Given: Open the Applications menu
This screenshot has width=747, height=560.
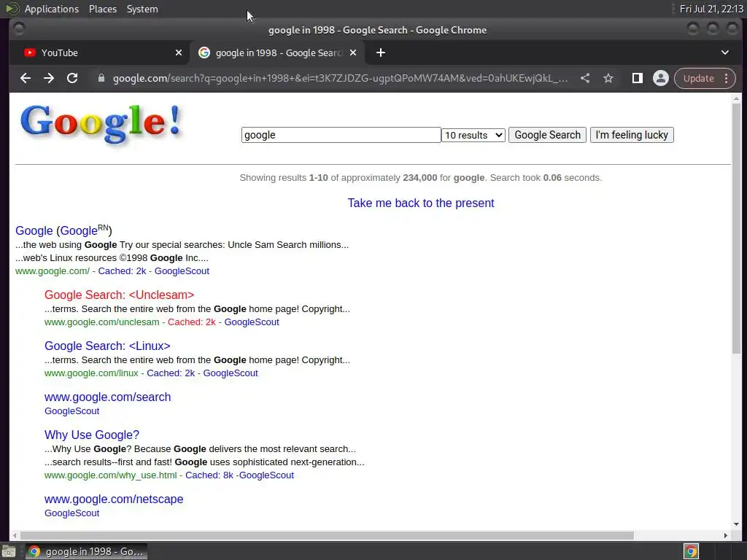Looking at the screenshot, I should tap(52, 9).
